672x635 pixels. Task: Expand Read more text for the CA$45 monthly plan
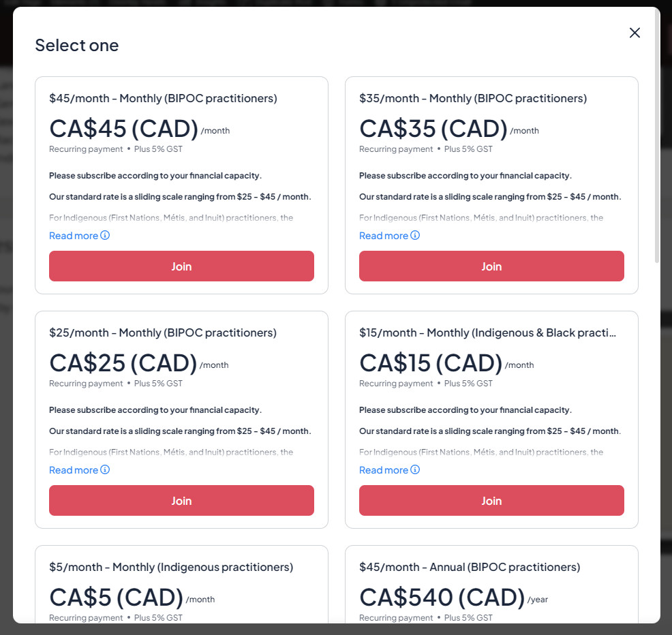coord(74,236)
